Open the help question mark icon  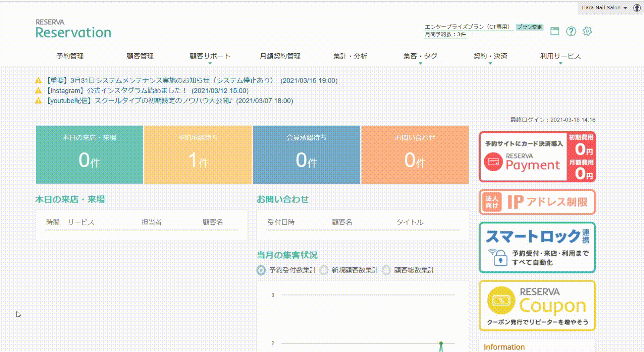pyautogui.click(x=571, y=31)
